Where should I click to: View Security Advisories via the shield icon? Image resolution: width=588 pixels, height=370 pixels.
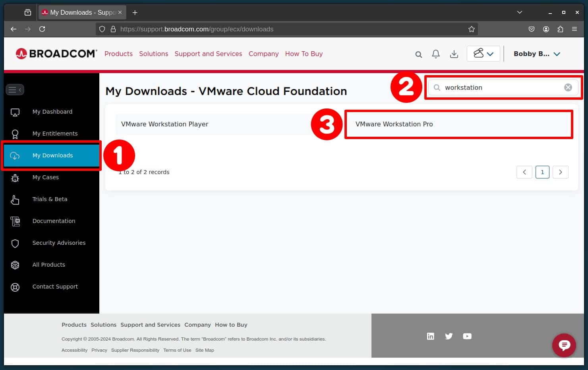coord(15,244)
